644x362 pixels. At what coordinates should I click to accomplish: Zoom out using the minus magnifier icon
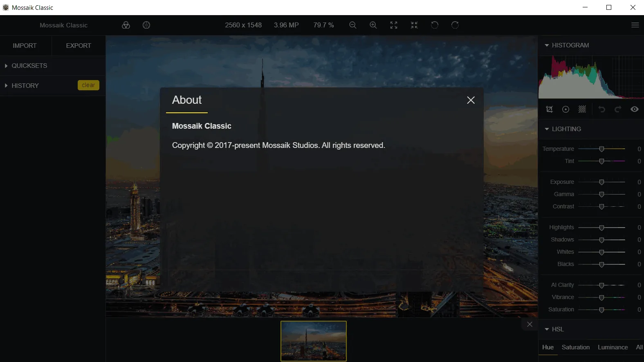[353, 25]
